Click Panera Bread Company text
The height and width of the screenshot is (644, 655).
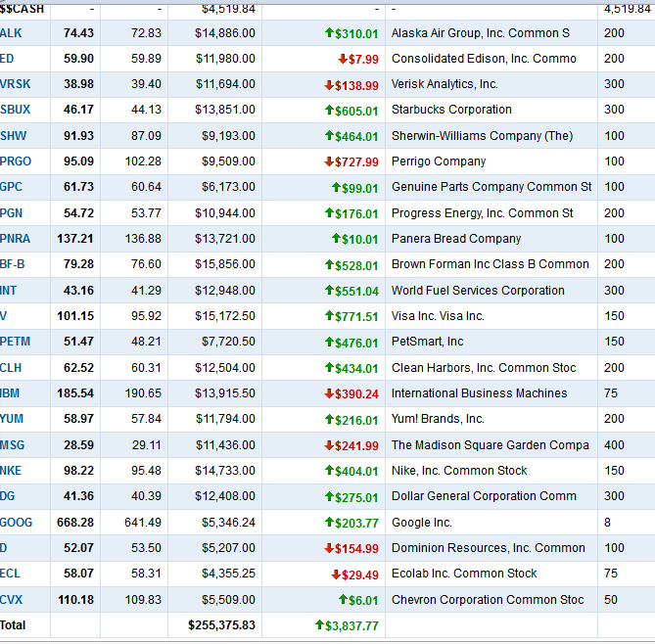[456, 239]
